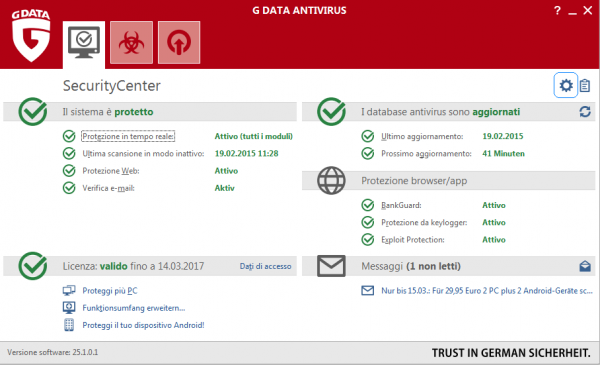The height and width of the screenshot is (365, 600).
Task: Click the green check beside Licenza
Action: tap(33, 266)
